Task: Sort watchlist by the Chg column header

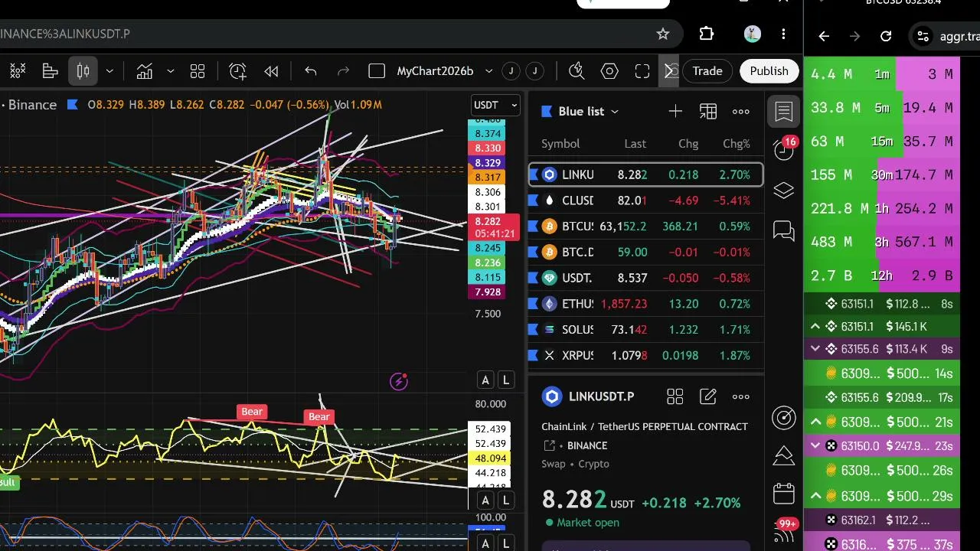Action: tap(688, 144)
